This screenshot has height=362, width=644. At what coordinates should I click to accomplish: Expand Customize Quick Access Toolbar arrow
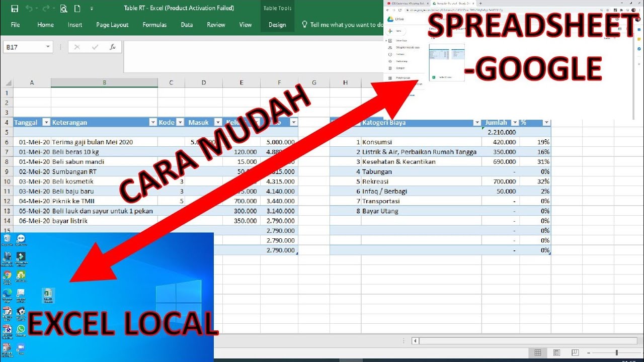(91, 9)
